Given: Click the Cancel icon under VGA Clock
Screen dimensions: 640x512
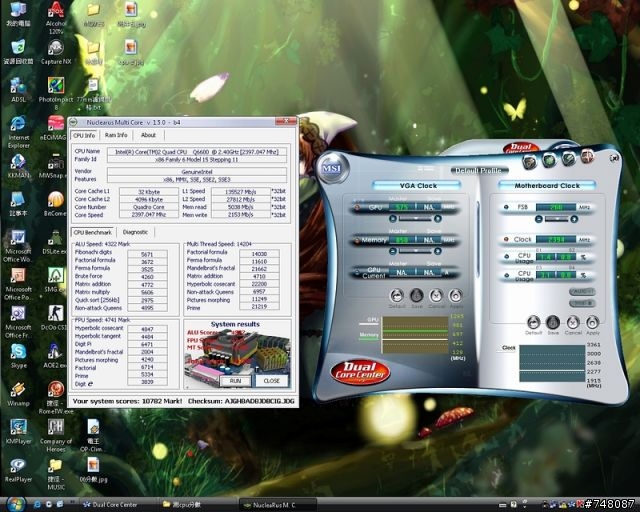Looking at the screenshot, I should 436,295.
